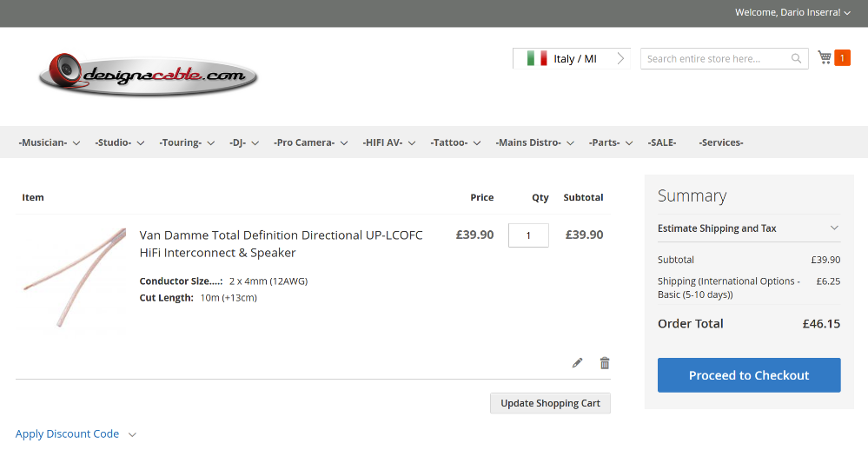Click the quantity input field

tap(528, 235)
